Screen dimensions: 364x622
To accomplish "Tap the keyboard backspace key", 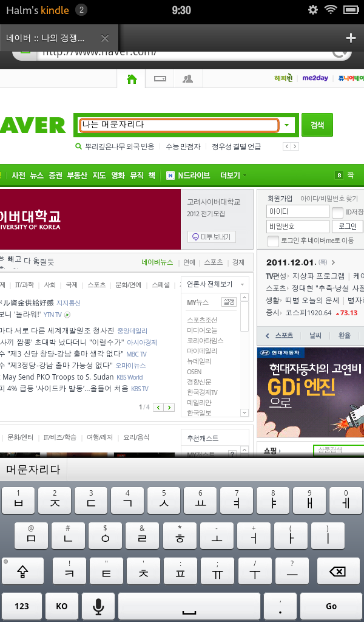I will coord(337,571).
